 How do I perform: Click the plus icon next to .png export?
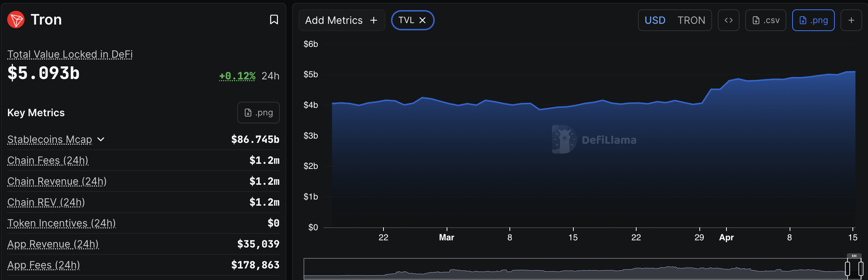coord(851,20)
